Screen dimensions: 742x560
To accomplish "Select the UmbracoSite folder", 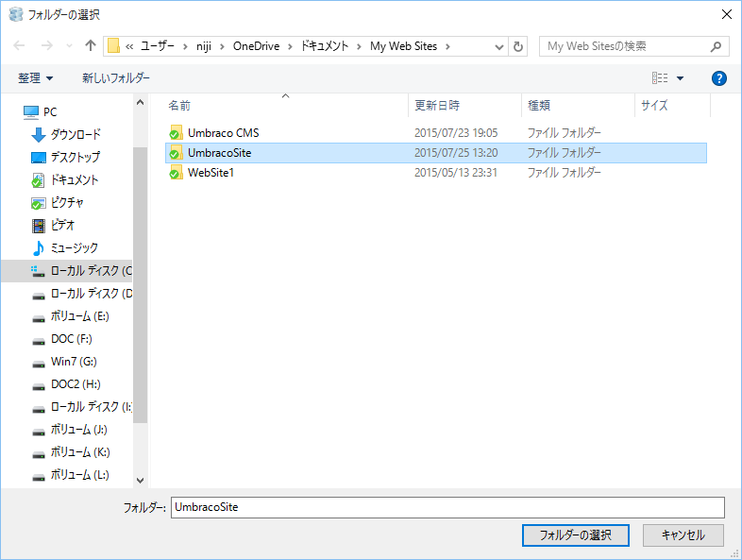I will [x=436, y=153].
